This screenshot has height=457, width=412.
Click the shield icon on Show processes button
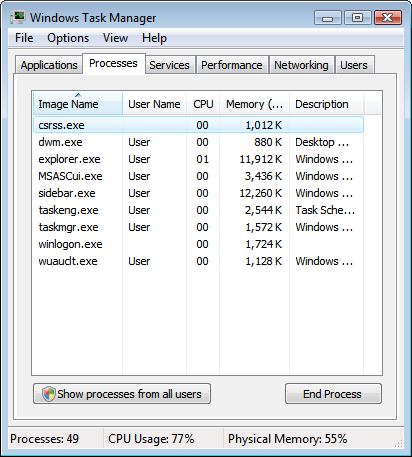(x=49, y=394)
